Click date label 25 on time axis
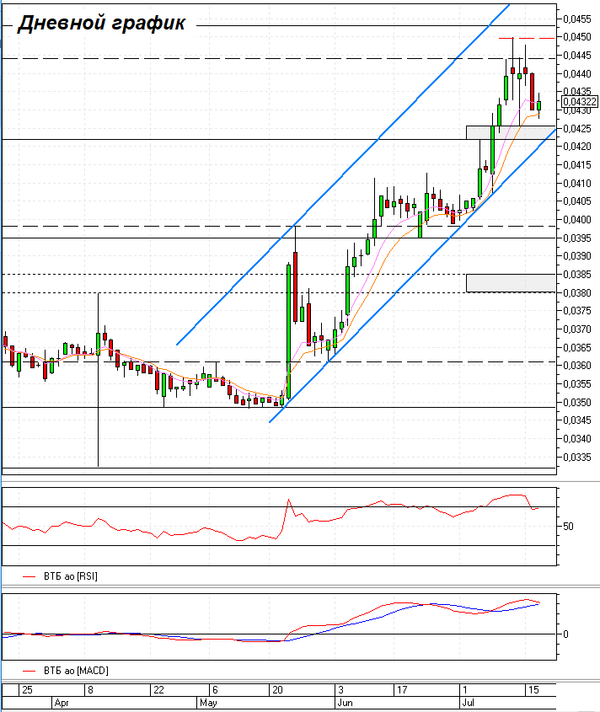Screen dimensions: 600x712 click(x=27, y=690)
